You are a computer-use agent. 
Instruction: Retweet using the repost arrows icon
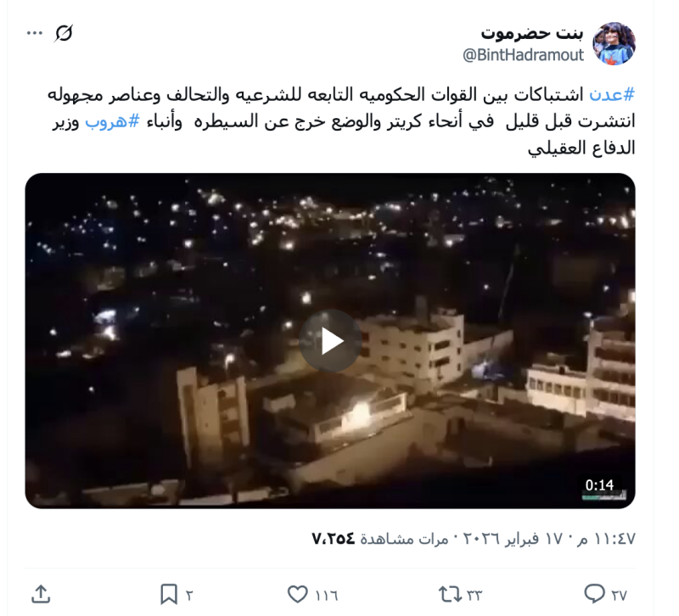451,594
